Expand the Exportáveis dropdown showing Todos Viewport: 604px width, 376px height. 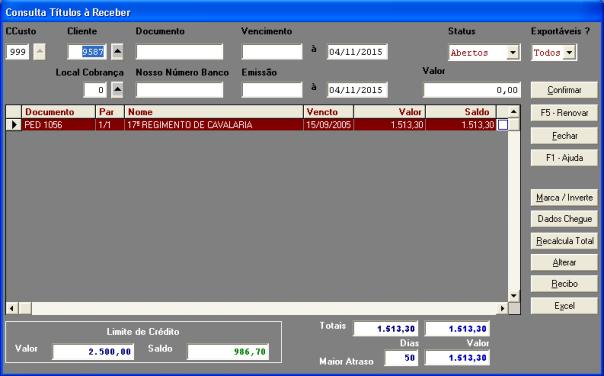pyautogui.click(x=569, y=53)
